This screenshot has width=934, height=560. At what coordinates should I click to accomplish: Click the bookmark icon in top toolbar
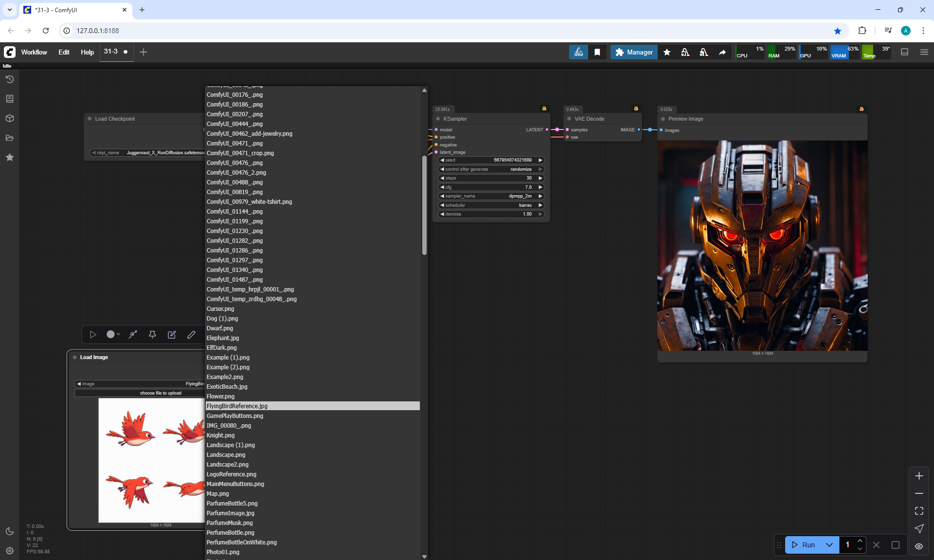[597, 52]
